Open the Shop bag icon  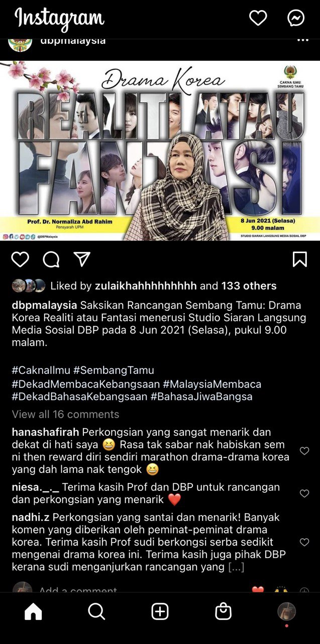pyautogui.click(x=223, y=611)
